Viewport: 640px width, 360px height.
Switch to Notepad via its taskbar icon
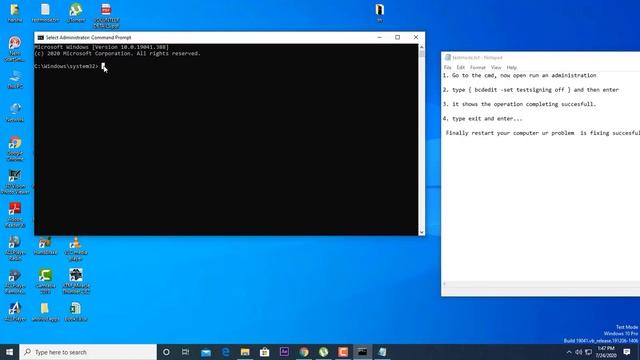(382, 352)
